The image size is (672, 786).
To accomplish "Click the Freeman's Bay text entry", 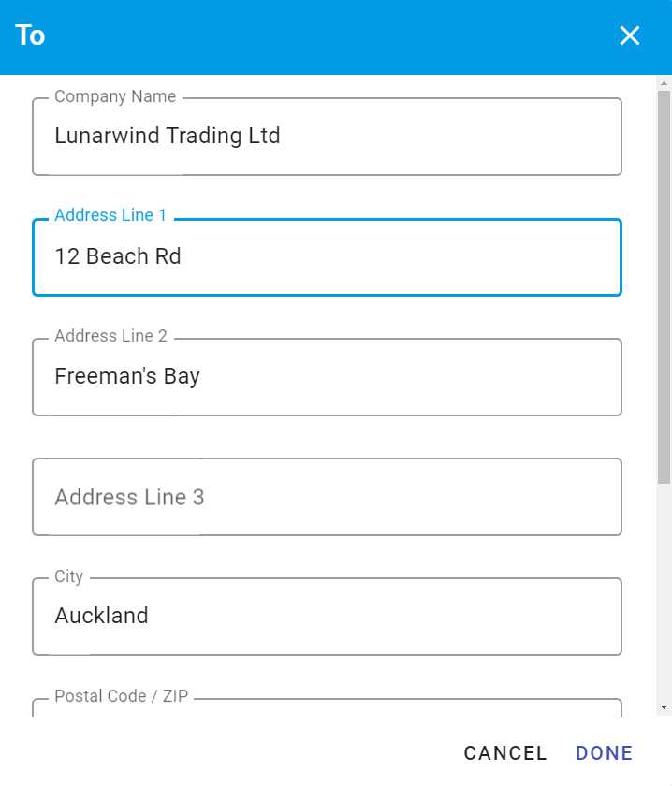I will point(127,377).
